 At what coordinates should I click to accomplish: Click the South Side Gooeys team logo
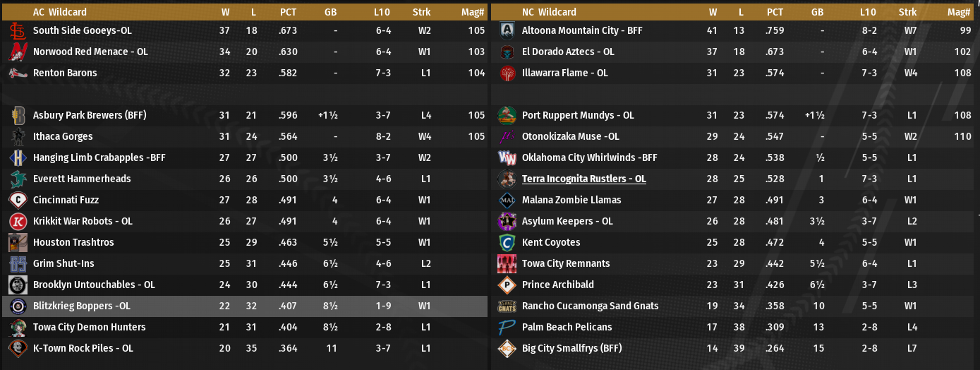coord(18,31)
